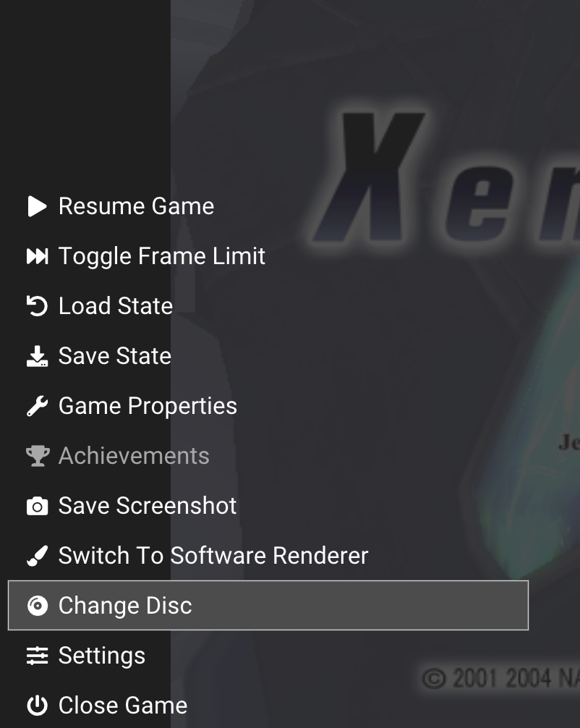580x728 pixels.
Task: Select Save Screenshot text entry
Action: [x=148, y=506]
